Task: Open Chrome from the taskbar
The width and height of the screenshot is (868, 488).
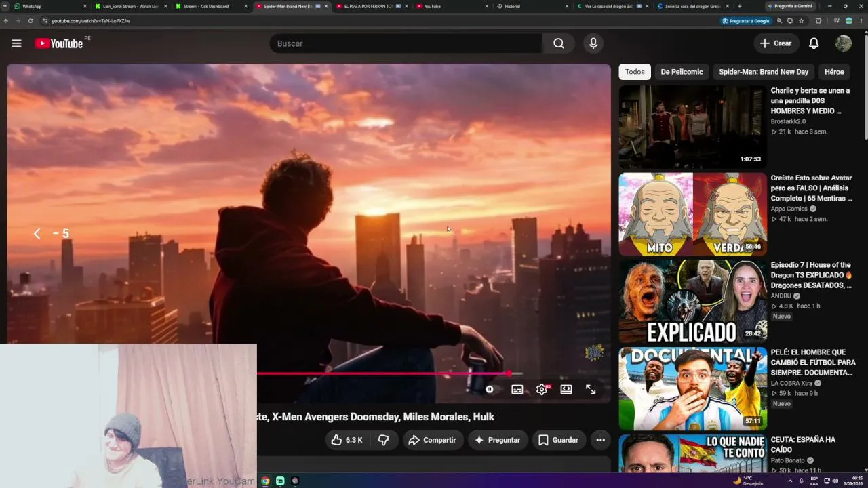Action: [265, 481]
